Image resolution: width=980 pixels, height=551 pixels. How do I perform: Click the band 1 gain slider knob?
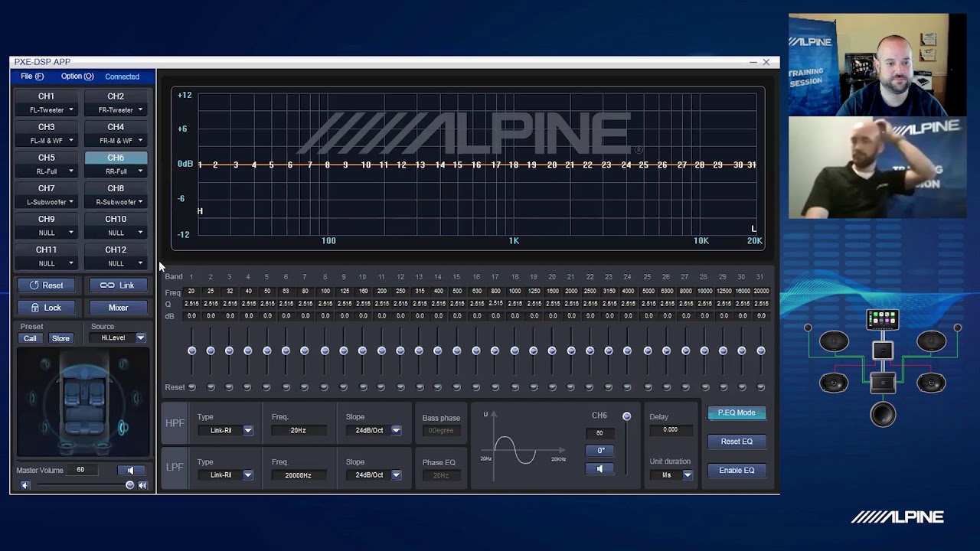(191, 350)
